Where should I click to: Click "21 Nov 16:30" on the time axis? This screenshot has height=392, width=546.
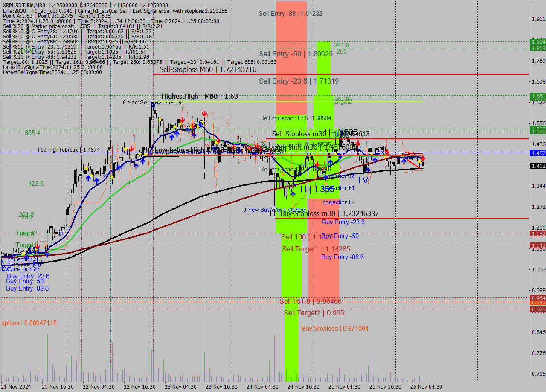pos(57,387)
